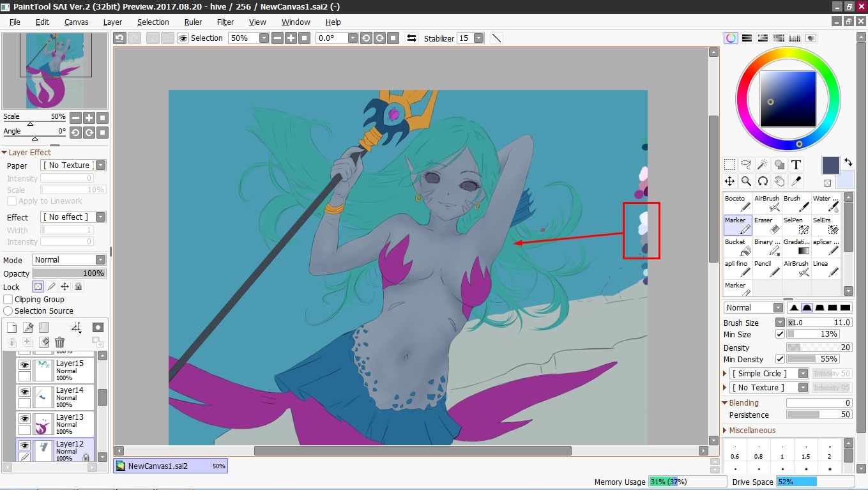Choose the Binary pen tool
868x490 pixels.
tap(767, 247)
